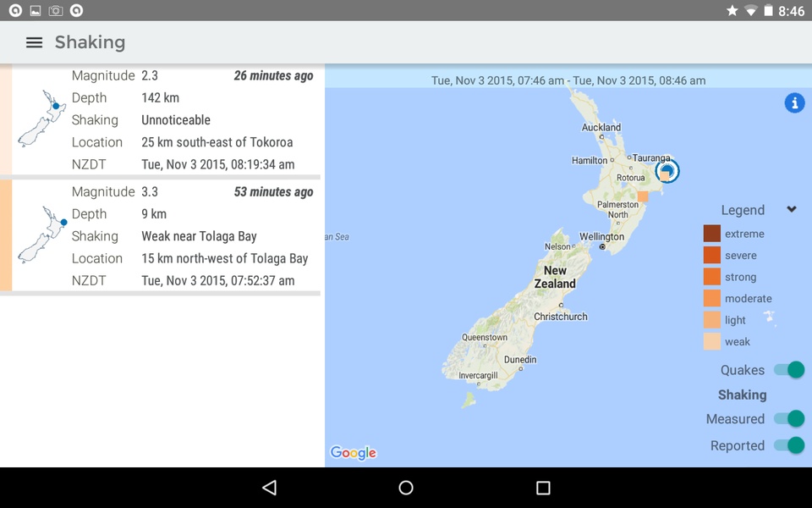812x508 pixels.
Task: Tap the Android back button
Action: 269,488
